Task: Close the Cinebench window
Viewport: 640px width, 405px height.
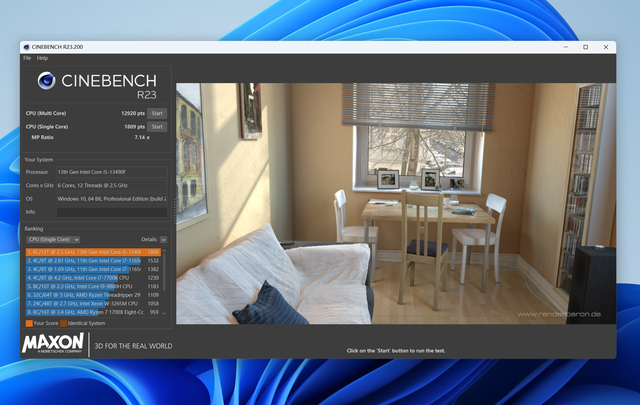Action: pyautogui.click(x=606, y=47)
